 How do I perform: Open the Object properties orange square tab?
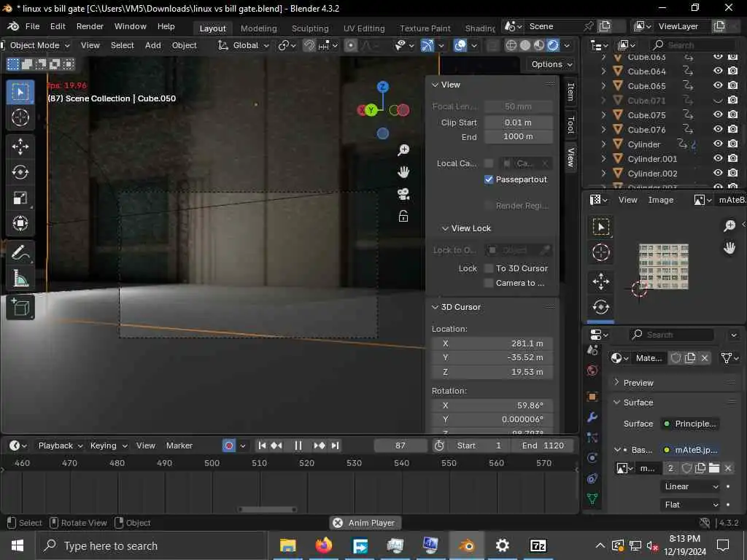click(592, 396)
